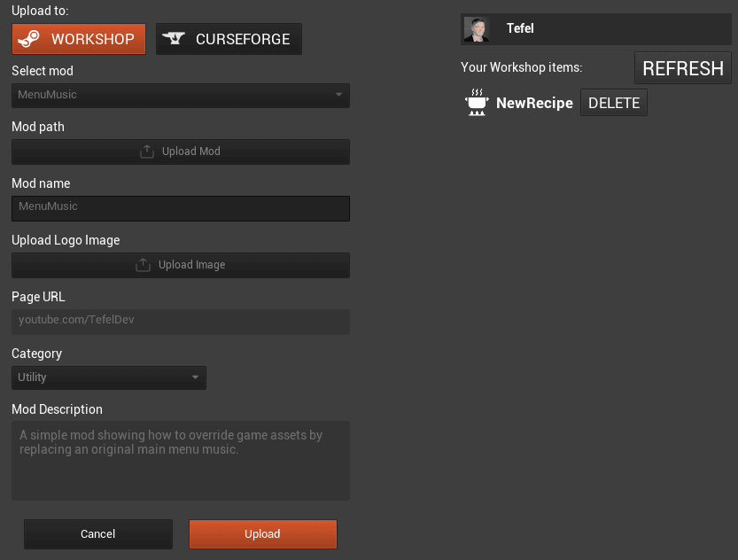Click Tefel's profile avatar
Viewport: 738px width, 560px height.
click(477, 29)
